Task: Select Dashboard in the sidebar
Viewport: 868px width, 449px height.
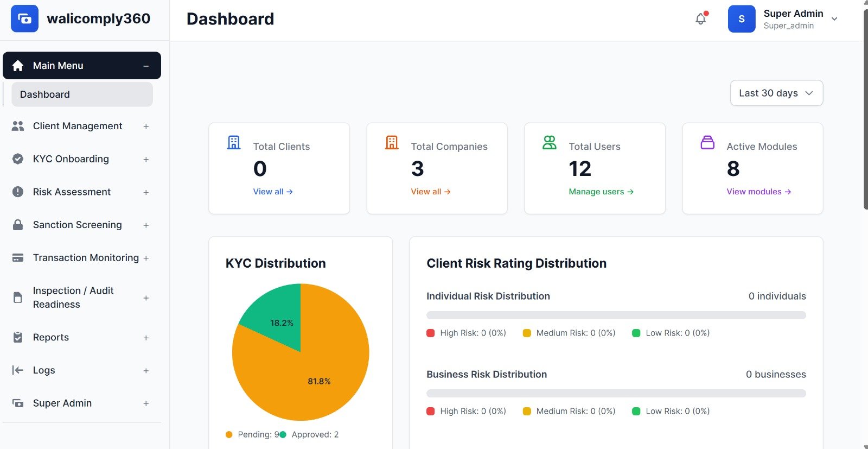Action: coord(82,94)
